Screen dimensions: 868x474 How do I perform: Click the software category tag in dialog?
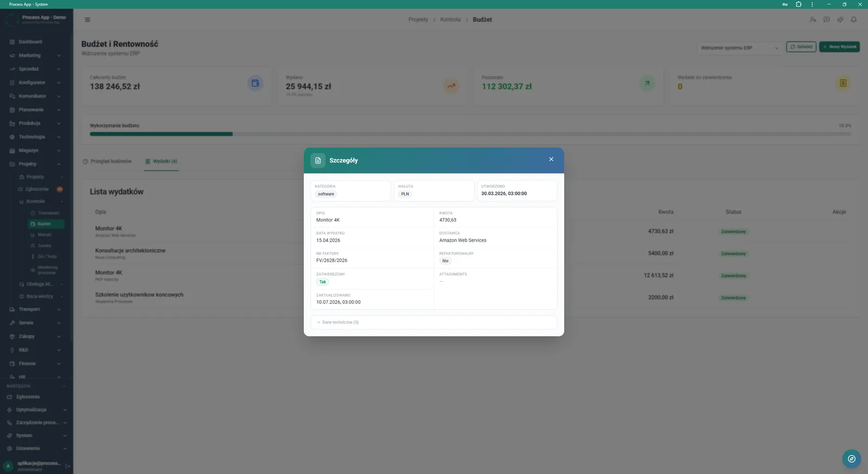click(326, 194)
